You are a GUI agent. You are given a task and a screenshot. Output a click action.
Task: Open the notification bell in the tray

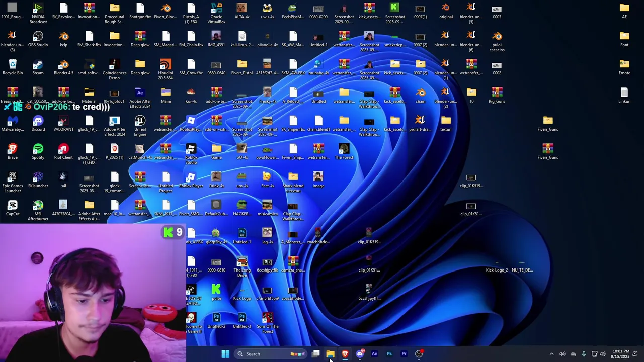tap(635, 354)
